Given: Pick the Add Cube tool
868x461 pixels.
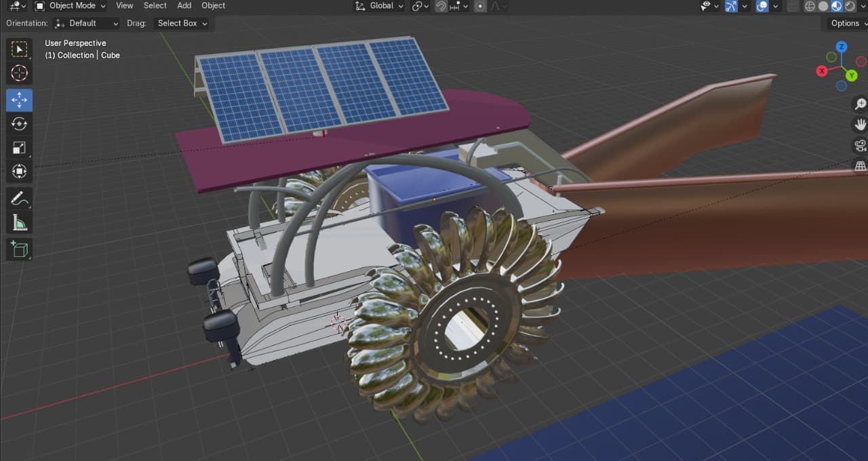Looking at the screenshot, I should 19,249.
